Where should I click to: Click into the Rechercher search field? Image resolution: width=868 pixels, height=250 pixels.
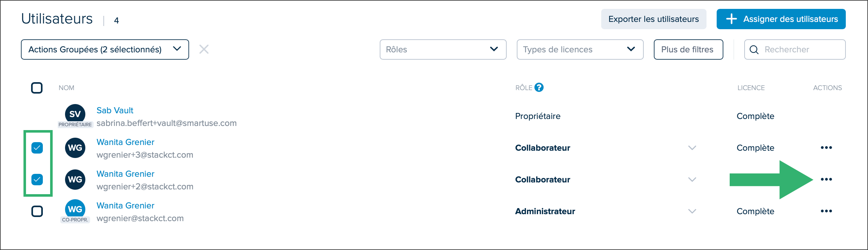coord(794,49)
